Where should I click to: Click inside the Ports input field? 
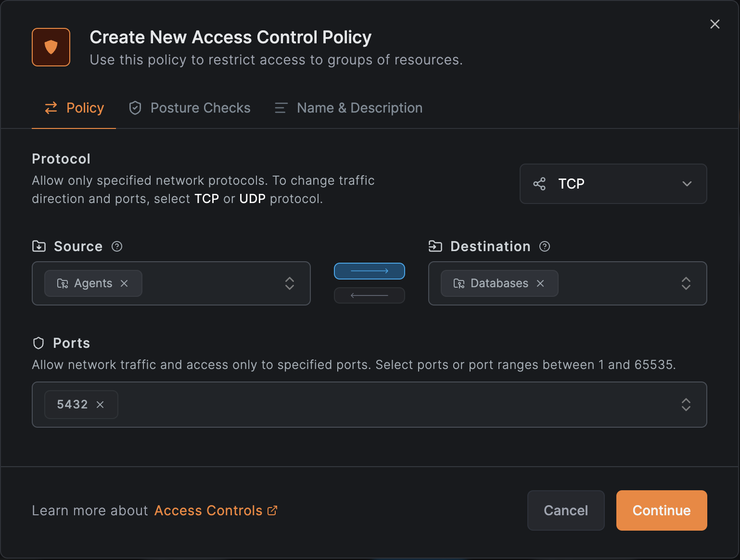point(370,405)
